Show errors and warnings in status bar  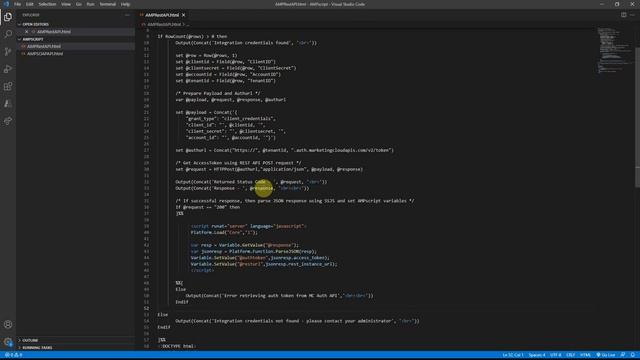click(14, 355)
